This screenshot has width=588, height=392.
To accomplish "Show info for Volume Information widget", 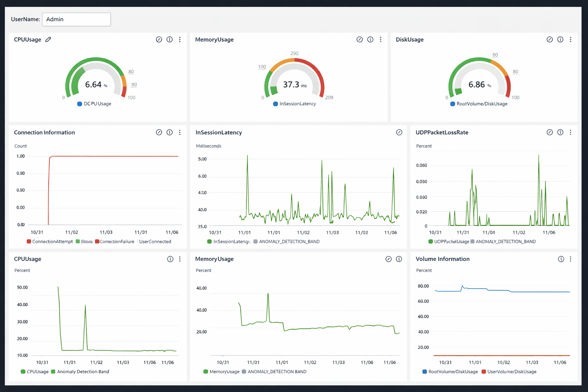I will [x=561, y=259].
